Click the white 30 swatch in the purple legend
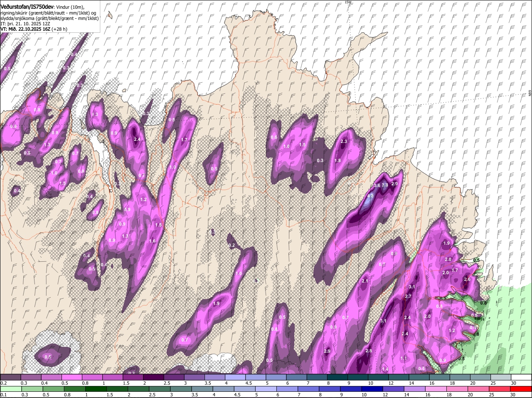532x398 pixels. pos(522,377)
